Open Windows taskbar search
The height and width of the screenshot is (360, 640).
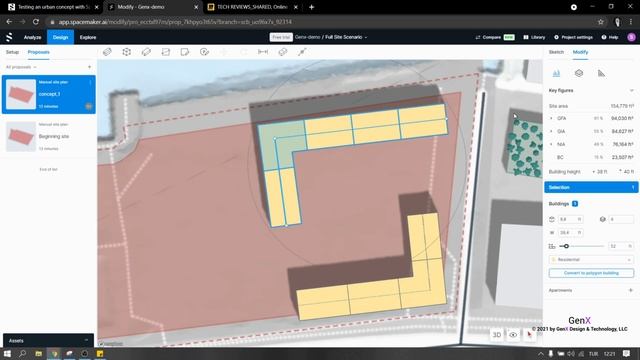click(x=22, y=353)
